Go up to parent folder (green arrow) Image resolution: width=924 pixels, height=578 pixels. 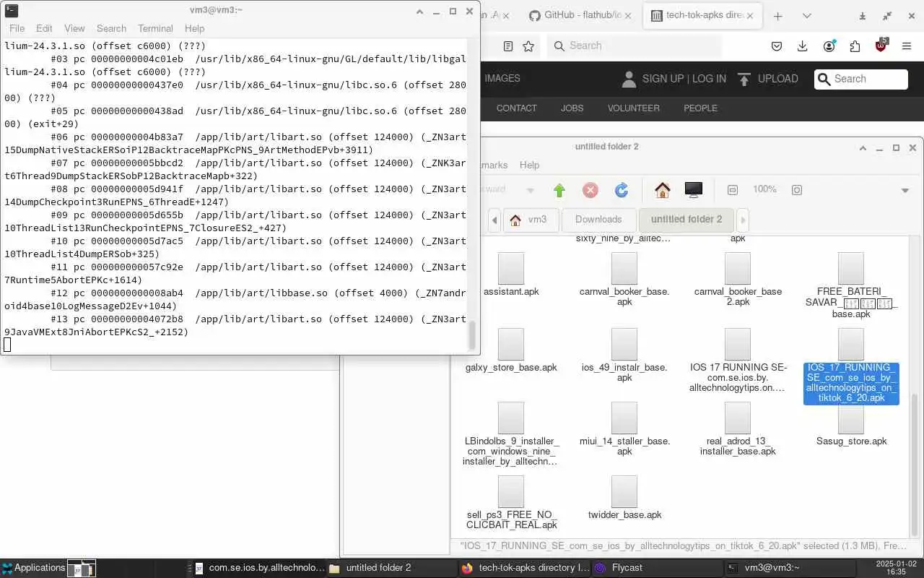pos(559,190)
